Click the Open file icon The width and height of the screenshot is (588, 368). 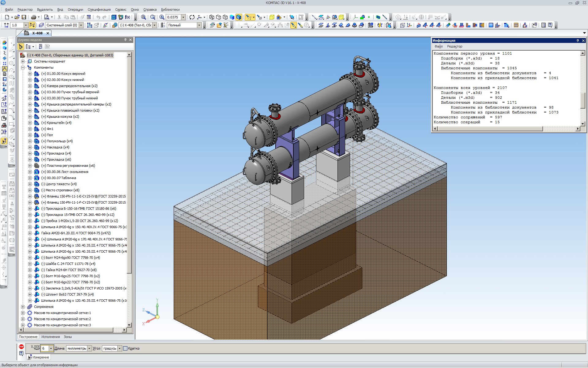[x=17, y=17]
